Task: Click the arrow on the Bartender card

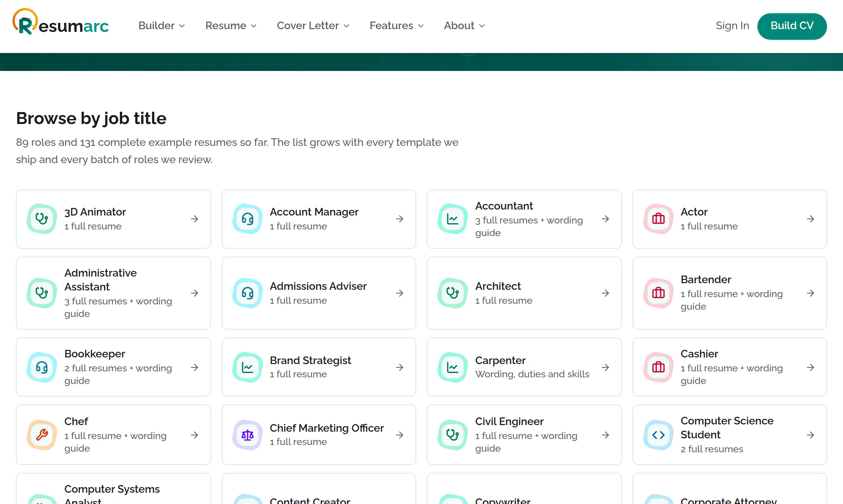Action: (810, 293)
